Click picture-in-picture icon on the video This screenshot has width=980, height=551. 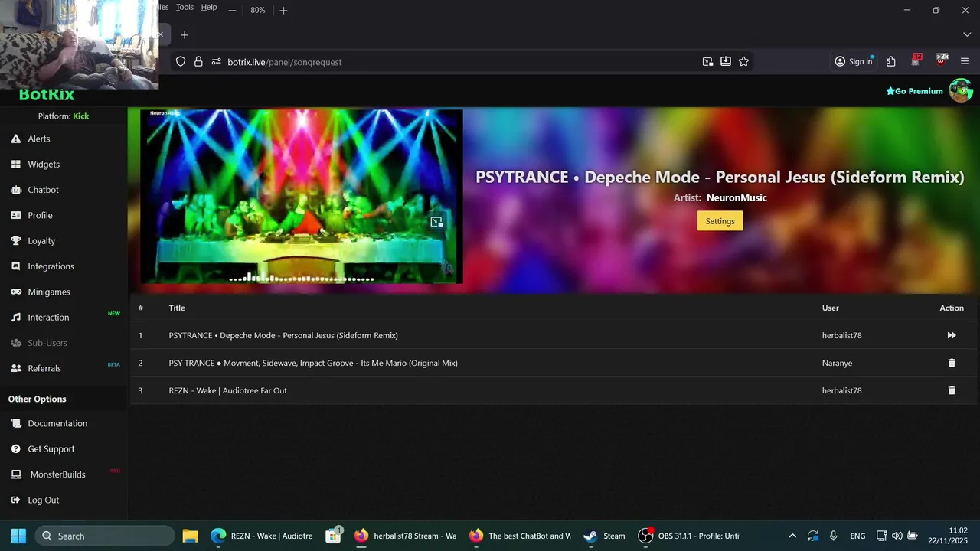point(436,222)
